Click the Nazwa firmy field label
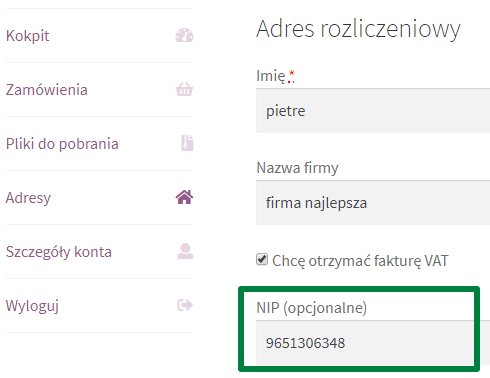Screen dimensions: 490x378 click(x=297, y=168)
